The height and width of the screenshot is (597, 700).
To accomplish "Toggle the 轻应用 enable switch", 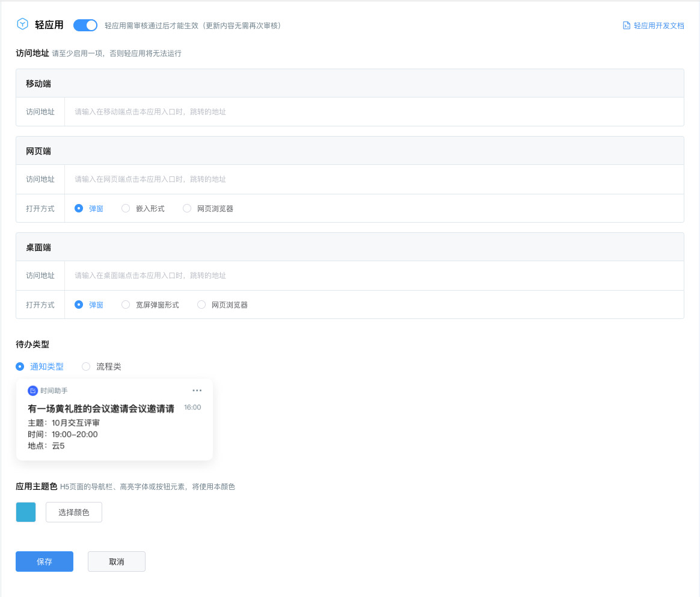I will [x=85, y=25].
